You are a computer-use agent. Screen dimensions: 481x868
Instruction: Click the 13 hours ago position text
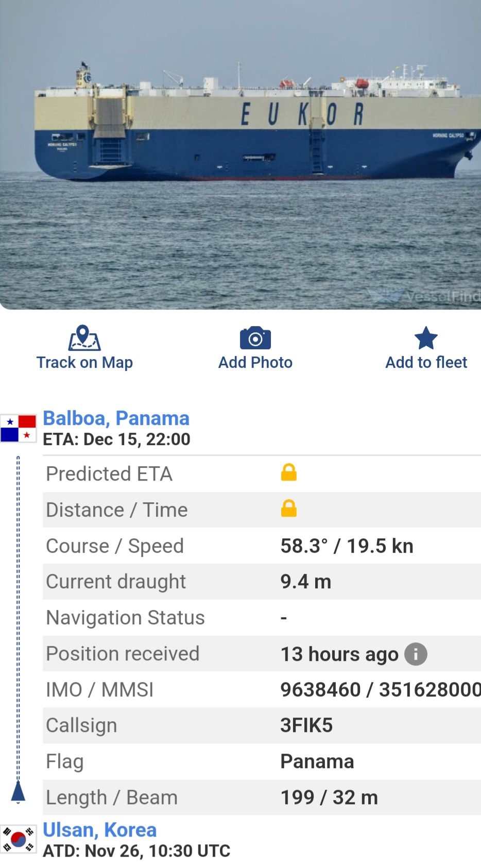tap(339, 654)
